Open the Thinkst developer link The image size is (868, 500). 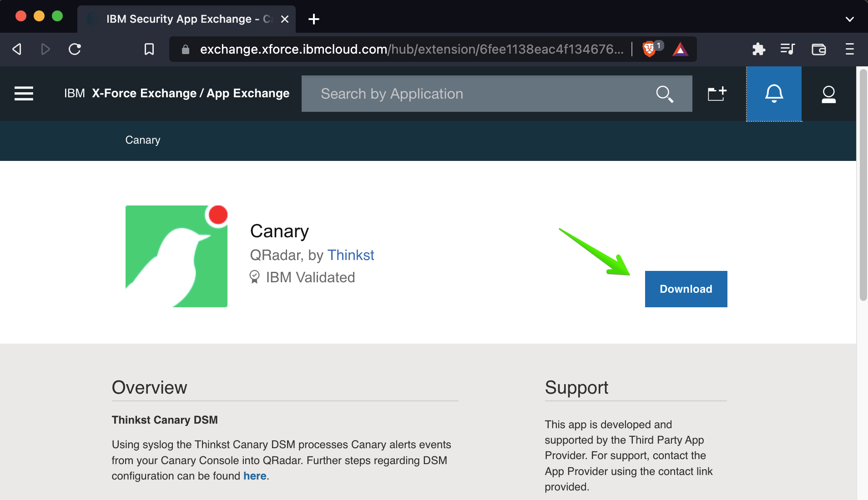click(351, 255)
